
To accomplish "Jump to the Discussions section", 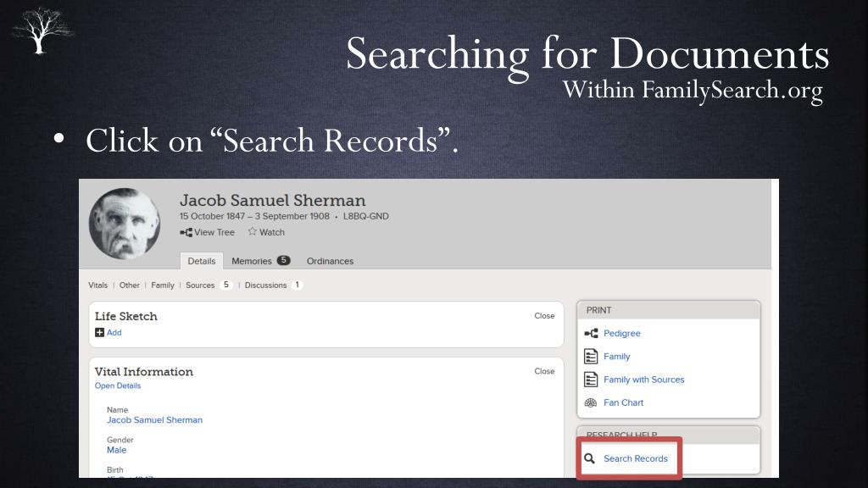I will point(265,285).
